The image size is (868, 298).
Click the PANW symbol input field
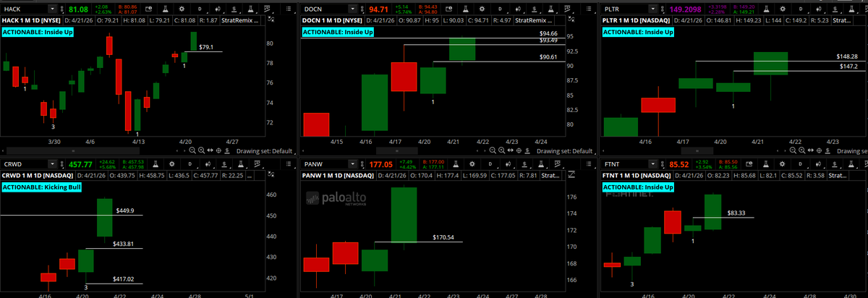(x=324, y=164)
